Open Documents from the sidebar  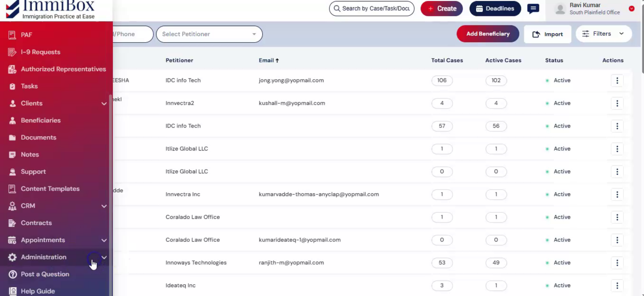point(39,138)
